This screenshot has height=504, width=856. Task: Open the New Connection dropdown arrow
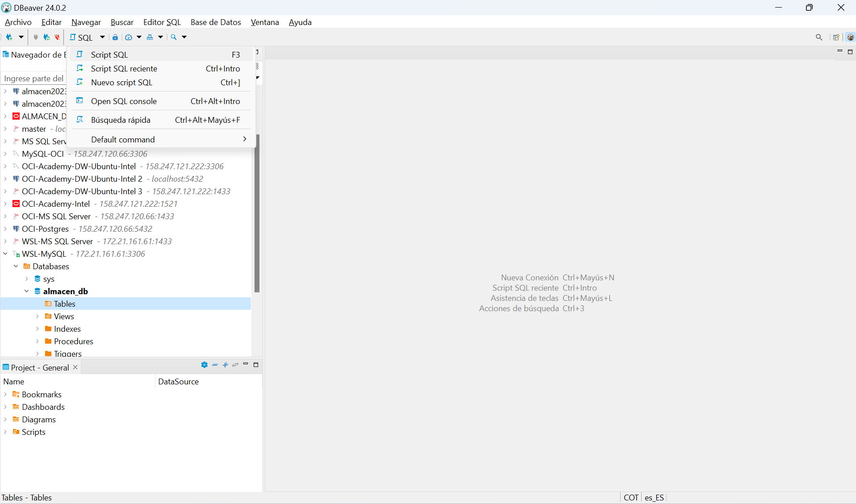tap(21, 37)
